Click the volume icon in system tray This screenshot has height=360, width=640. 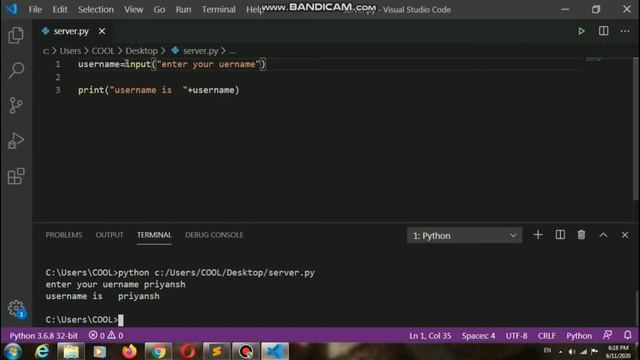click(x=572, y=352)
